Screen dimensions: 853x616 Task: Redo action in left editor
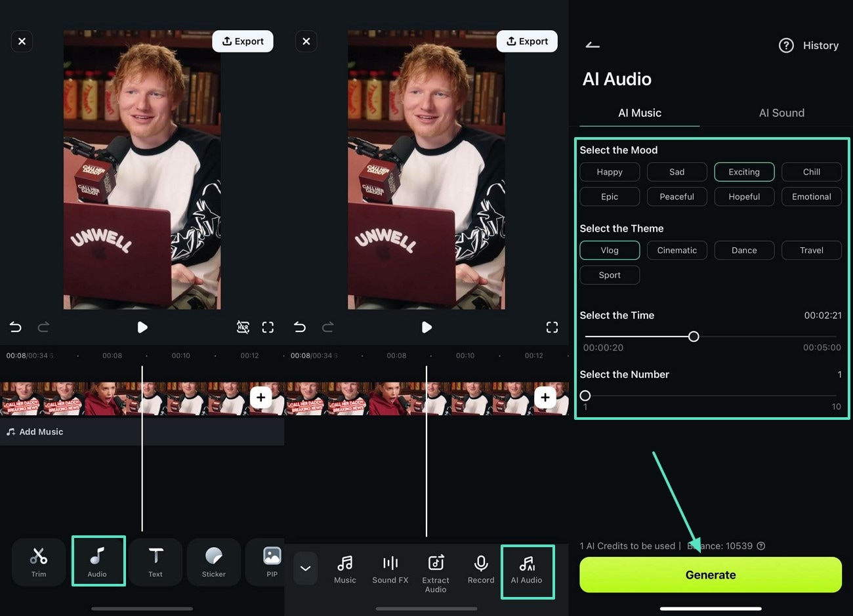pyautogui.click(x=44, y=327)
